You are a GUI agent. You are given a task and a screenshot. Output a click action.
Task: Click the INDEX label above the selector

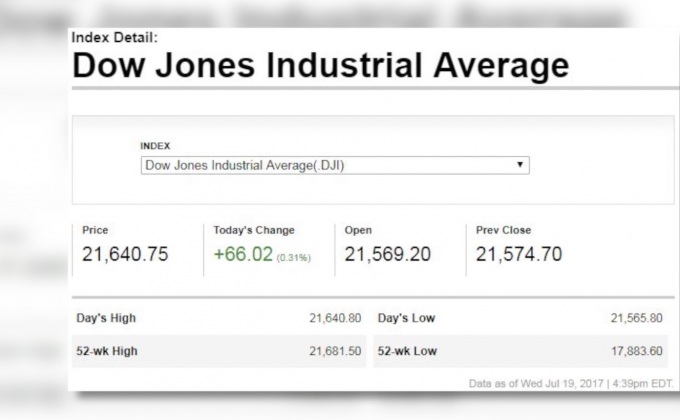click(155, 146)
